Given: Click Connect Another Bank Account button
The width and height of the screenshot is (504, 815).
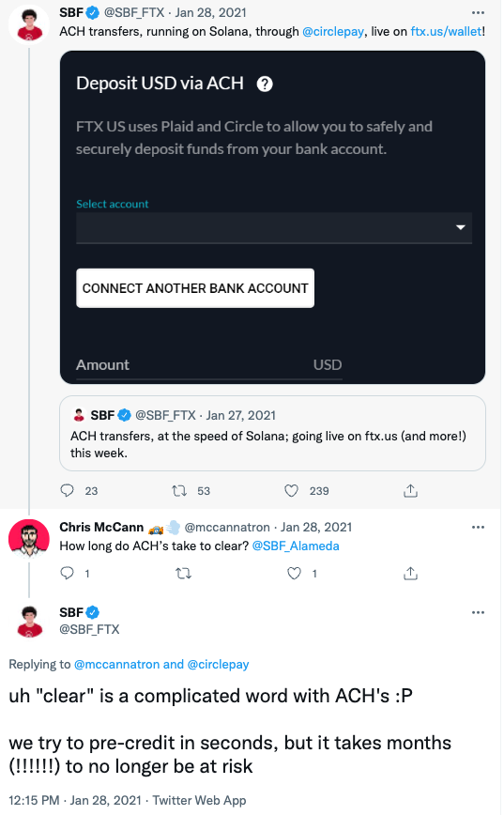Looking at the screenshot, I should click(x=195, y=288).
